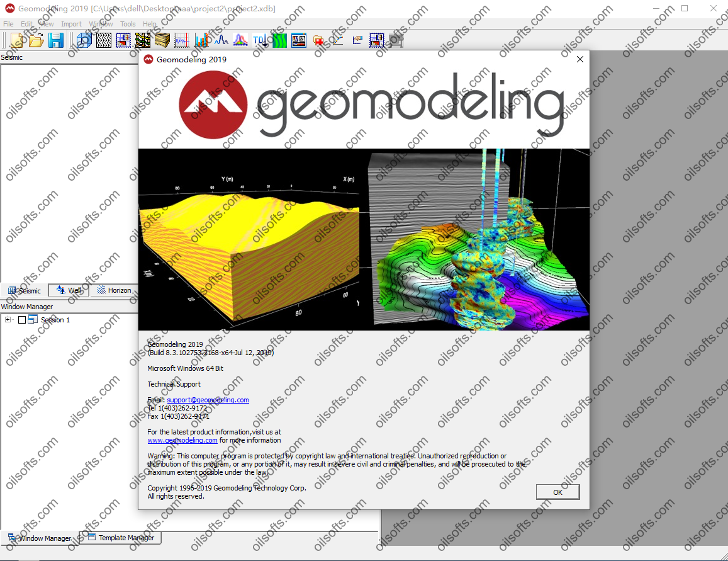Click the Microsoft Windows 64 Bit text
728x561 pixels.
pyautogui.click(x=185, y=368)
